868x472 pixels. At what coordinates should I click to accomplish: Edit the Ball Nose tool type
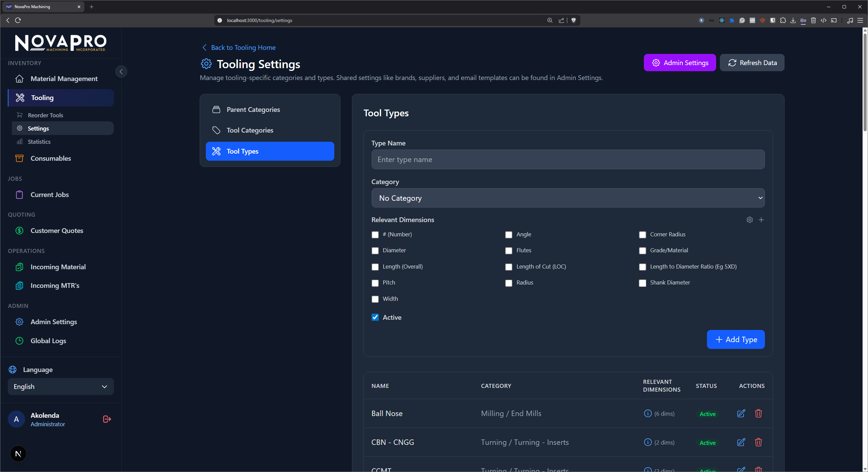(x=741, y=413)
